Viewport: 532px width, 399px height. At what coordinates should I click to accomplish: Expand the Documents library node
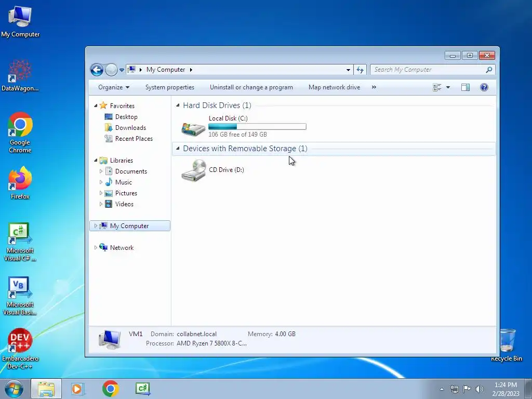101,171
